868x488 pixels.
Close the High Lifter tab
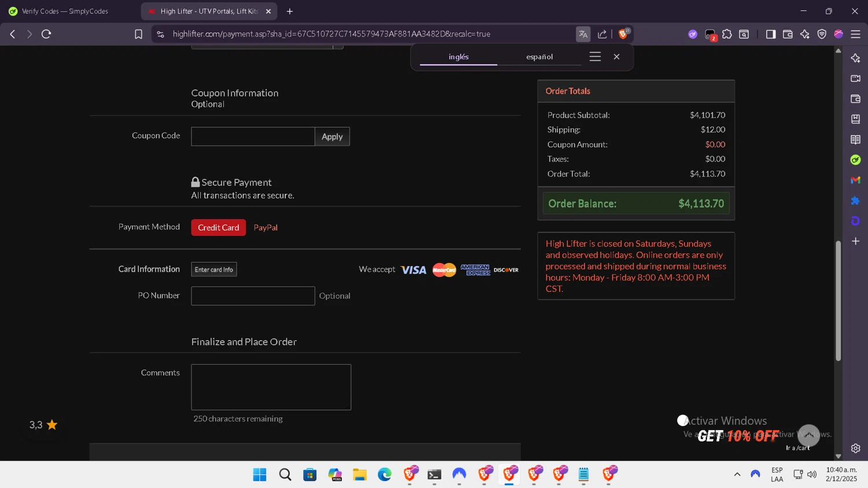point(268,11)
